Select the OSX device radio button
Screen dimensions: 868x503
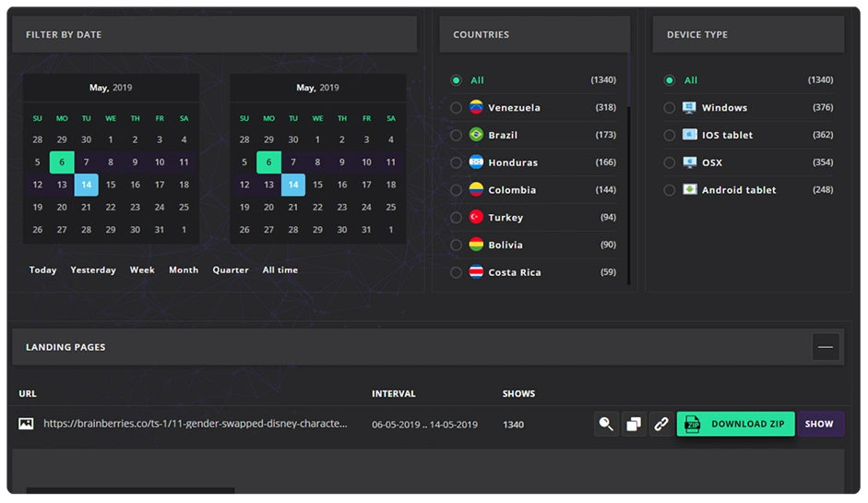pyautogui.click(x=669, y=162)
